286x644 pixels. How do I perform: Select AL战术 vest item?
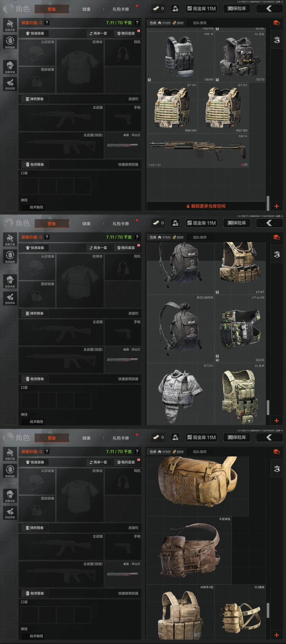coord(240,394)
